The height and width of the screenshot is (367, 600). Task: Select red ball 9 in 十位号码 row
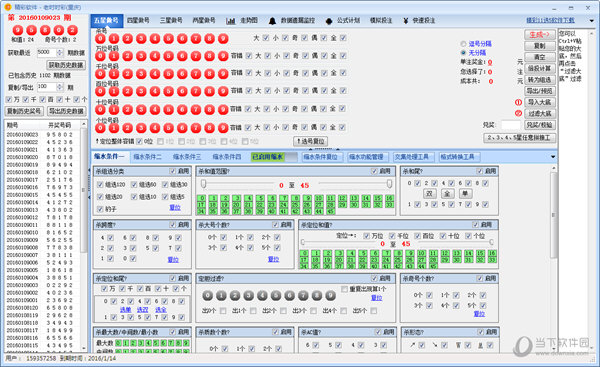(223, 109)
